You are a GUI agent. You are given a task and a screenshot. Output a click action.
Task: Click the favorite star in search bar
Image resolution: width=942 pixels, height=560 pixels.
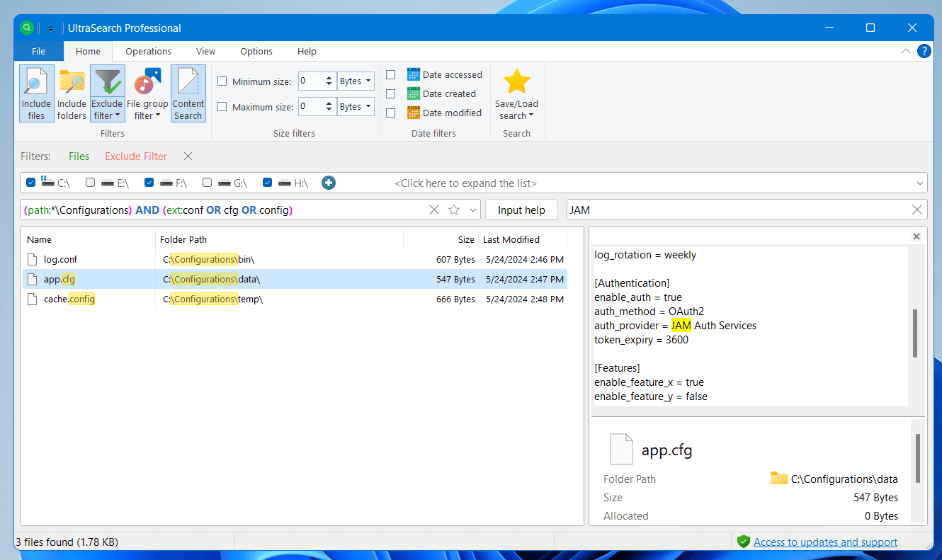click(x=454, y=210)
